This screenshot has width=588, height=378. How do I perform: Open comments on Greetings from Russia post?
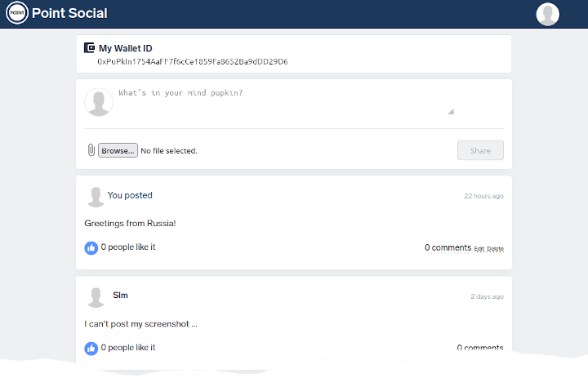(x=448, y=247)
